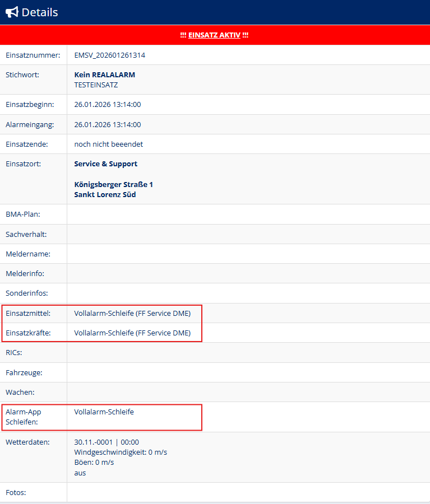This screenshot has height=504, width=430.
Task: Select the Alarmeingang date and time value
Action: coord(107,124)
